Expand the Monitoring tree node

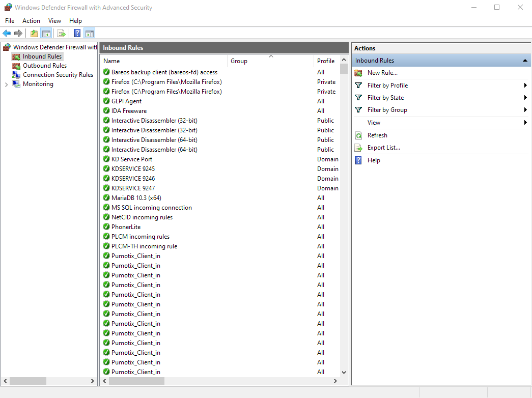coord(6,84)
